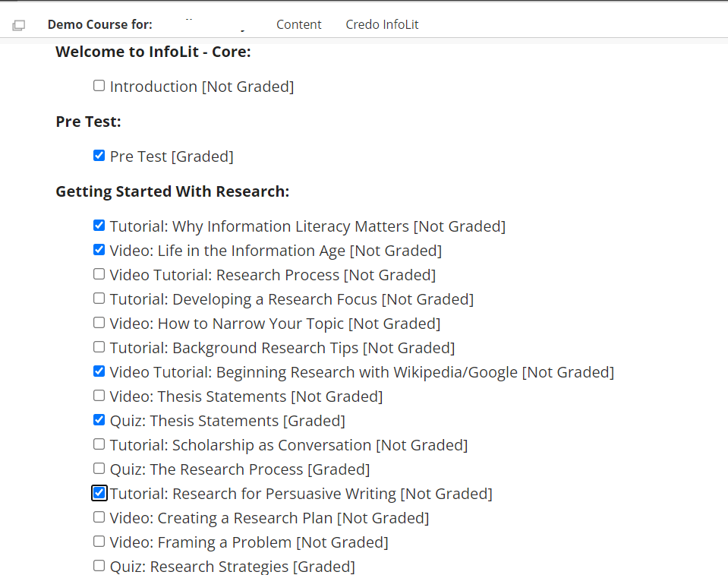The image size is (728, 575).
Task: Click the window frame icon top-left
Action: 18,24
